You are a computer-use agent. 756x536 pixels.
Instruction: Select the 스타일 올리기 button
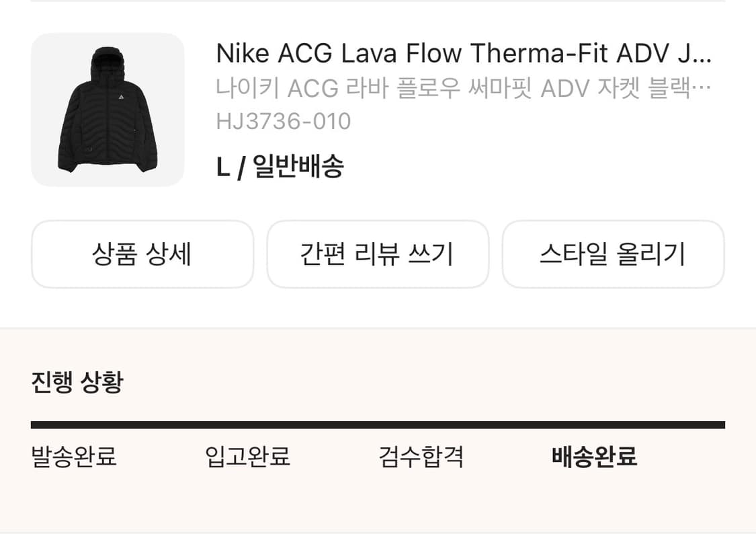click(x=614, y=254)
